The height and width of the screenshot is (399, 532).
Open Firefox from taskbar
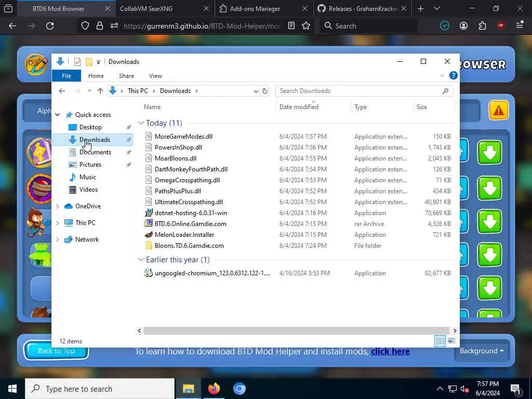[214, 389]
